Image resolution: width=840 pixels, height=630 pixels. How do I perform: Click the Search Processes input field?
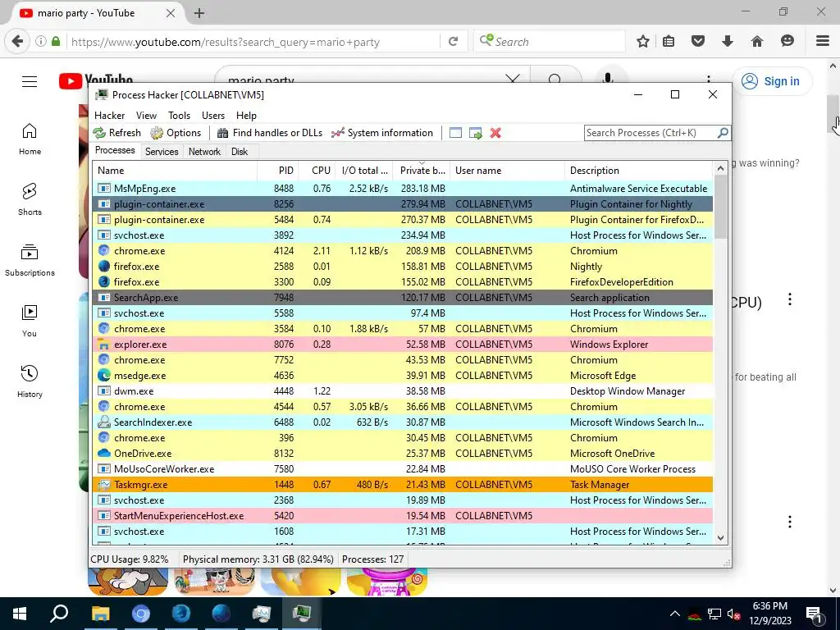point(651,133)
